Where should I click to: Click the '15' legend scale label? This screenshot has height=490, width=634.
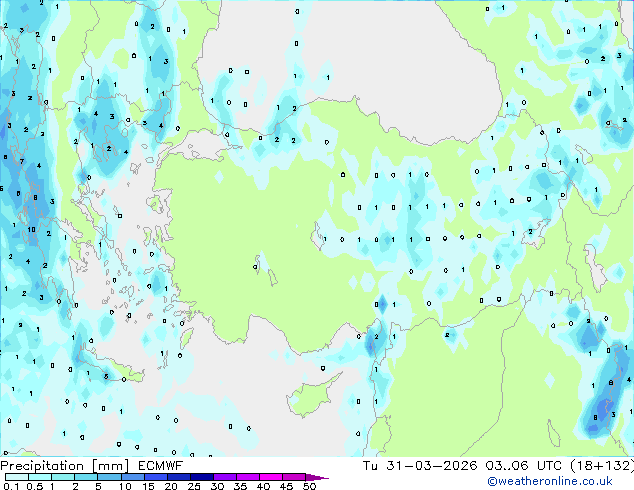pos(148,486)
